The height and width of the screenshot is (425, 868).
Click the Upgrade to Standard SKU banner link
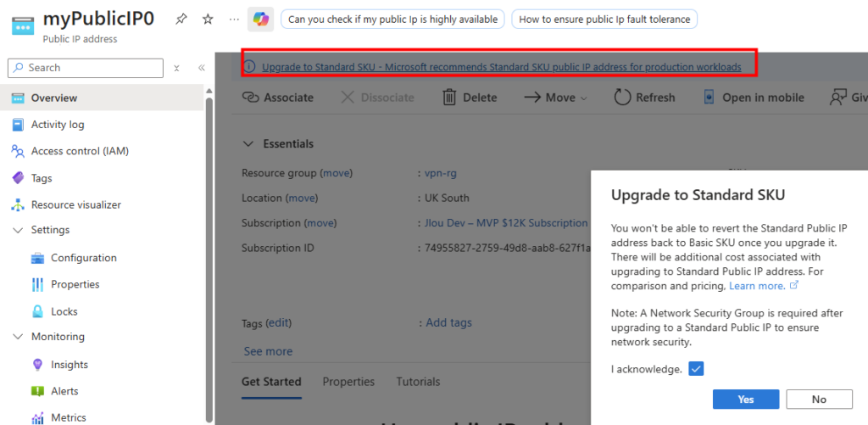(x=502, y=67)
